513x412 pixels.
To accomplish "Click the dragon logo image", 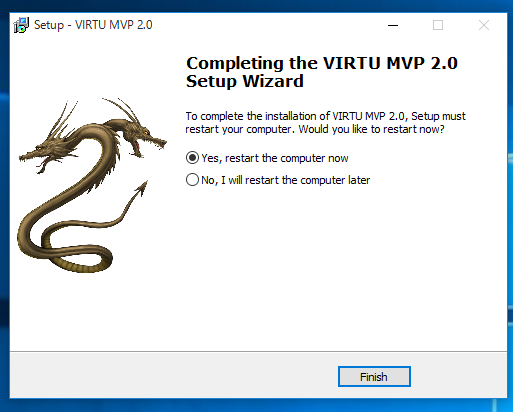I will click(92, 185).
